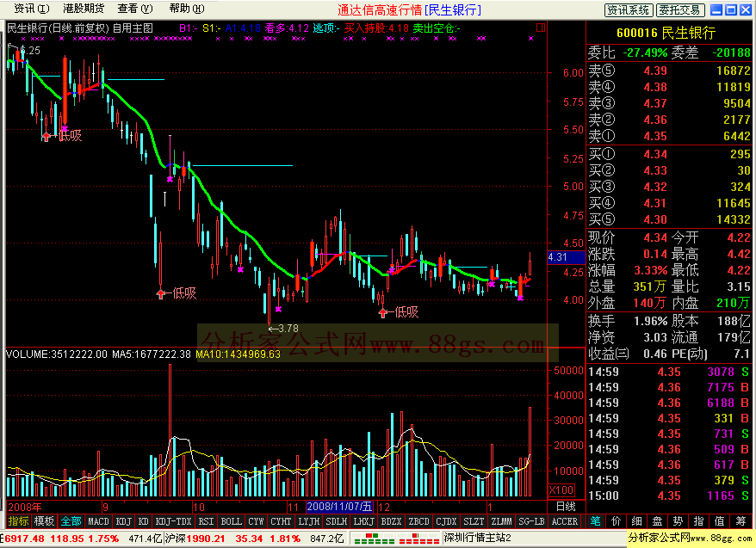This screenshot has height=548, width=756.
Task: Toggle the chart pane layout icon
Action: pyautogui.click(x=541, y=28)
